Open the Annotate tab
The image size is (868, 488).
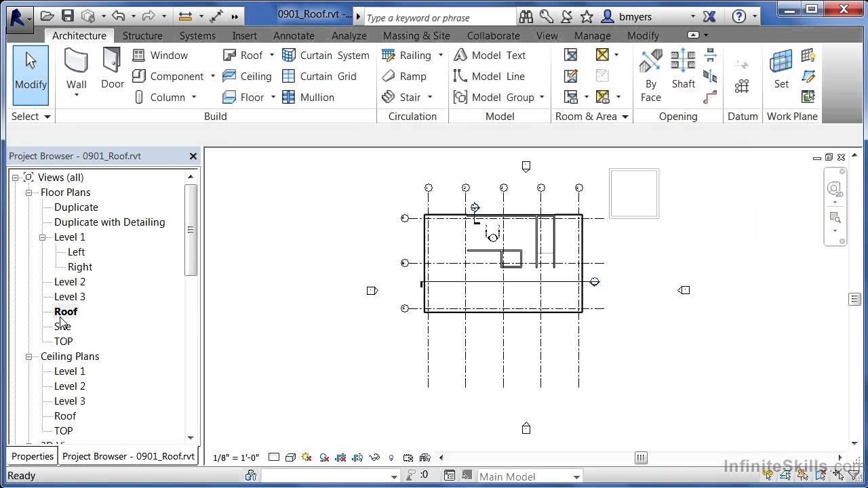click(294, 35)
